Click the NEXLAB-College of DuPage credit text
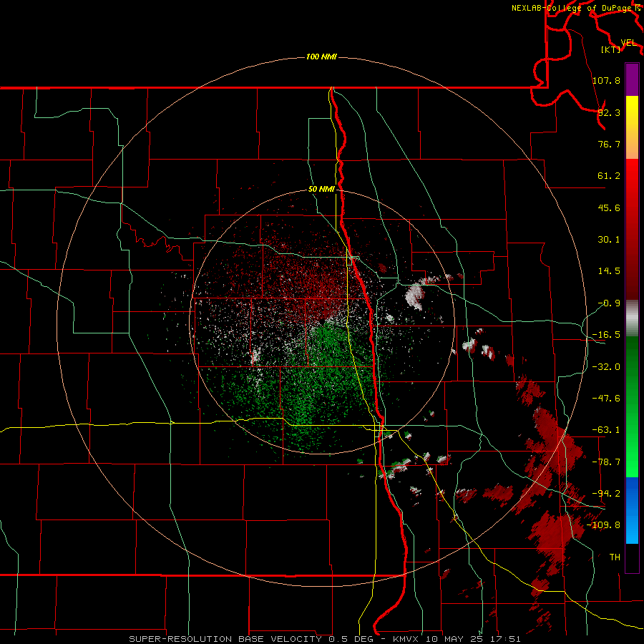 click(572, 8)
